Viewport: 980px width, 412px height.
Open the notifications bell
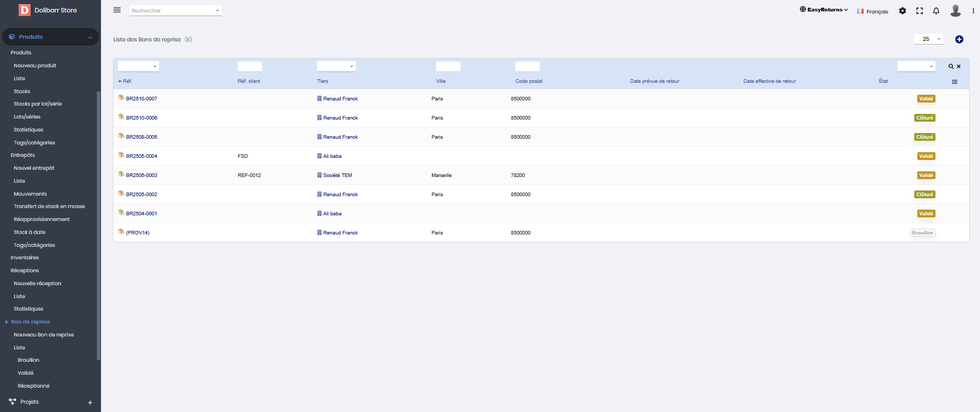(936, 11)
